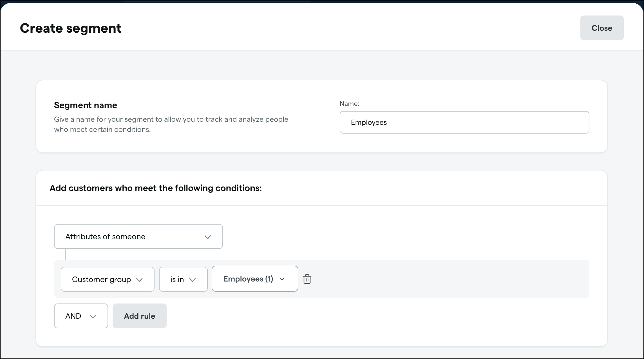Select the 'Segment name' heading text
Screen dimensions: 644x359
point(86,105)
